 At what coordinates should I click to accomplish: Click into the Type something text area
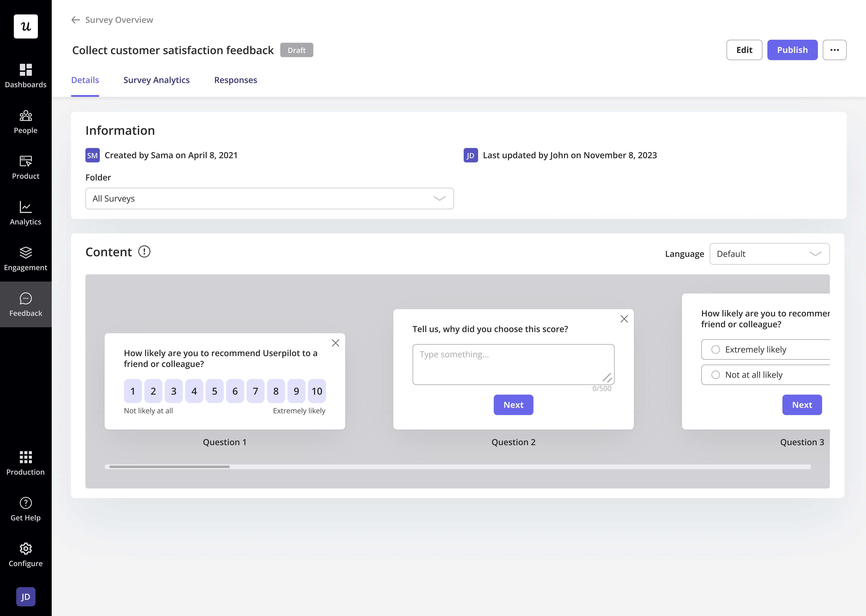tap(513, 365)
